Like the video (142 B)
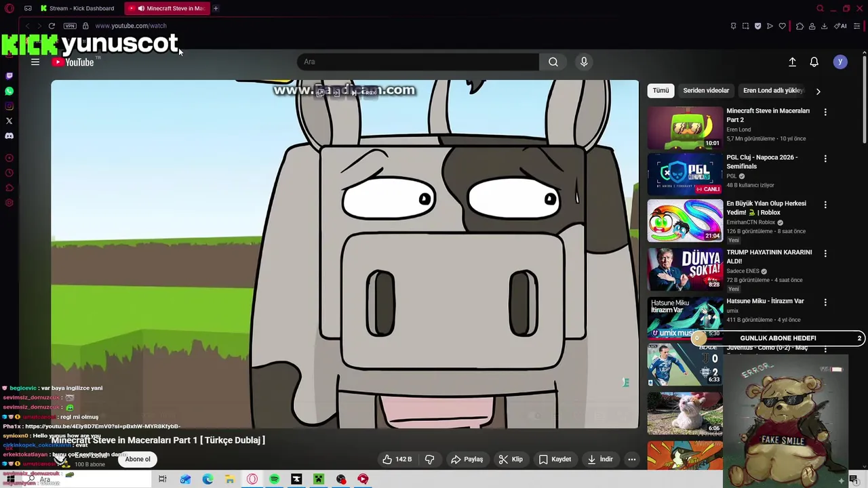Image resolution: width=868 pixels, height=488 pixels. pos(397,459)
